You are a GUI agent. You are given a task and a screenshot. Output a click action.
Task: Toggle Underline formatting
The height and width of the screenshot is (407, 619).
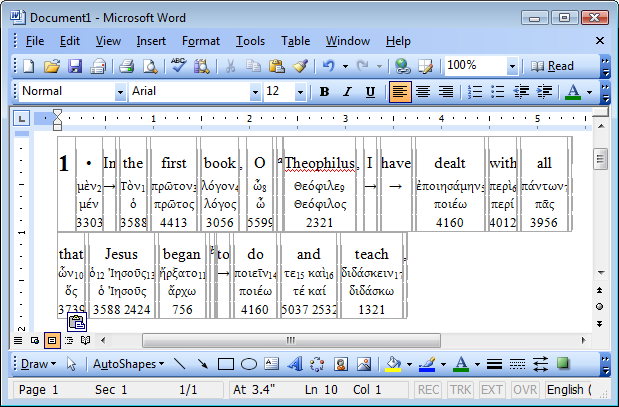[x=370, y=92]
